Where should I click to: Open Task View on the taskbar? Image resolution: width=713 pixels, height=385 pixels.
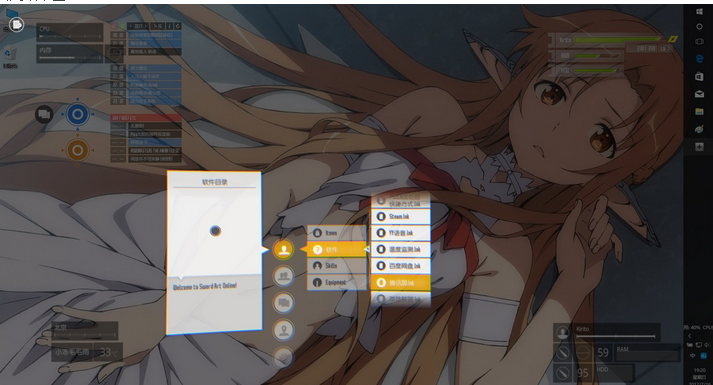click(x=699, y=42)
